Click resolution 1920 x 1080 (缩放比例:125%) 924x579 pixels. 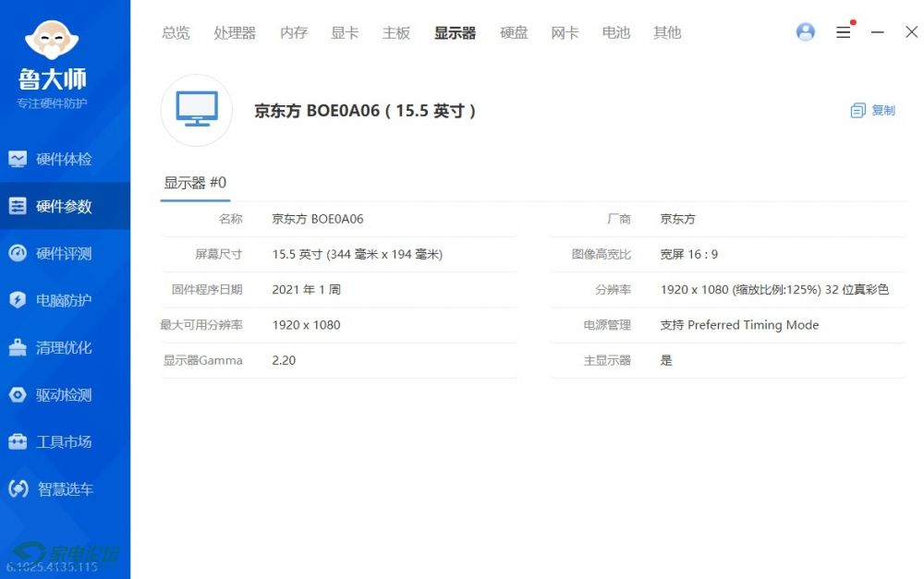tap(741, 290)
